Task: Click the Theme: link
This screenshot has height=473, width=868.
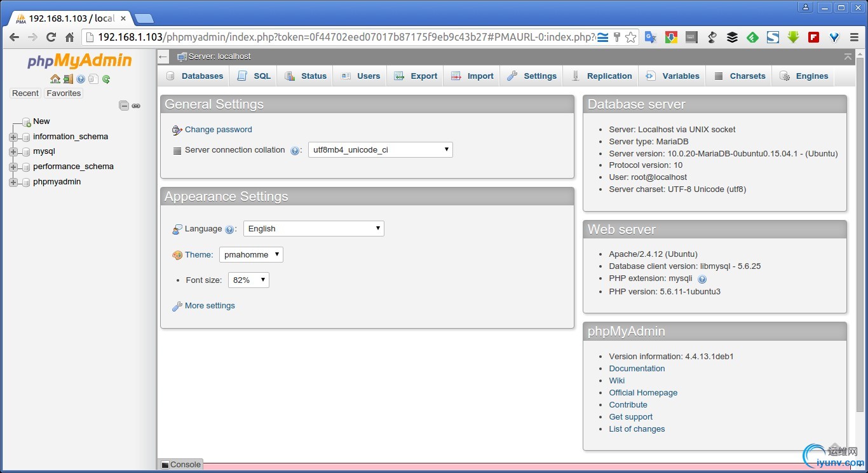Action: (199, 255)
